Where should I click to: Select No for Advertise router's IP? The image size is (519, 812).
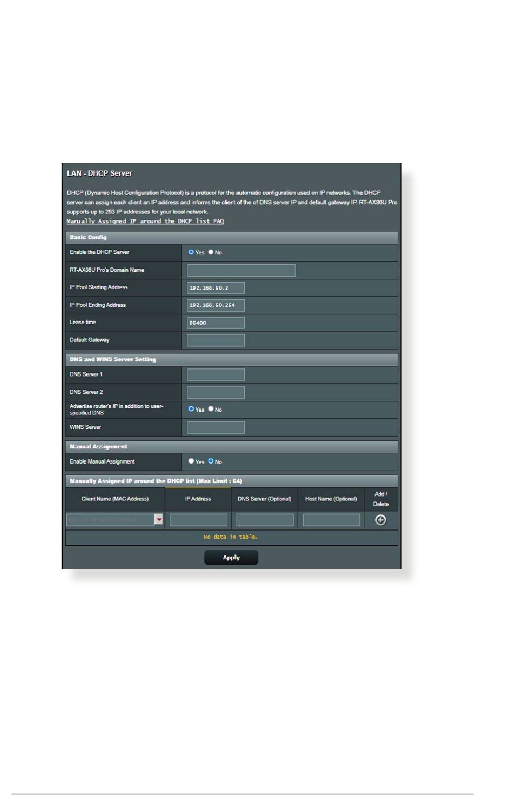tap(211, 409)
